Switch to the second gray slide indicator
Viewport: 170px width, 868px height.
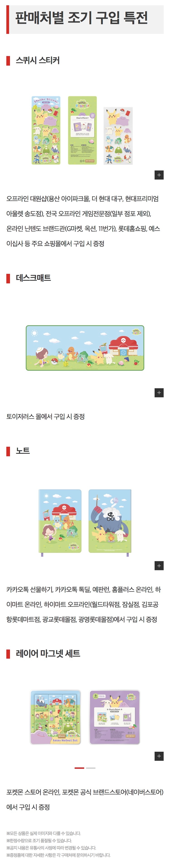pos(91,768)
